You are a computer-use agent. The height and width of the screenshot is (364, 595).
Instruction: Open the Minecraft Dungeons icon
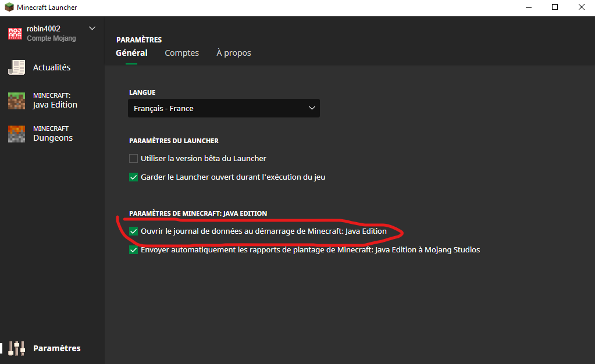17,134
